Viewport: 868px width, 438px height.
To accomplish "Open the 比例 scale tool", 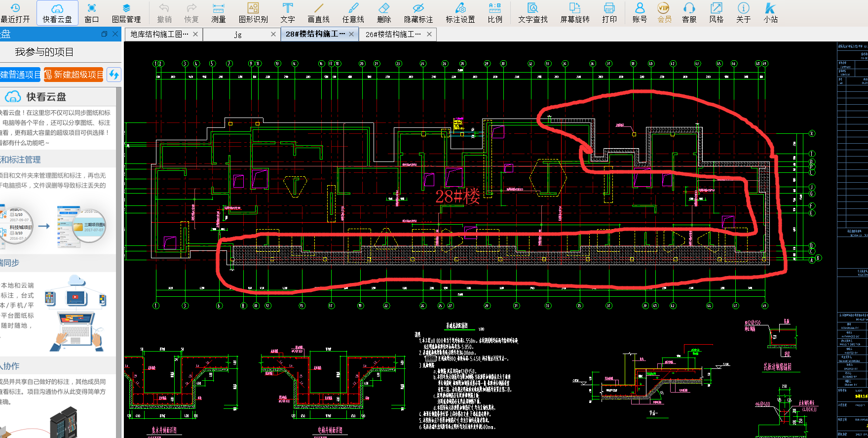I will point(495,13).
